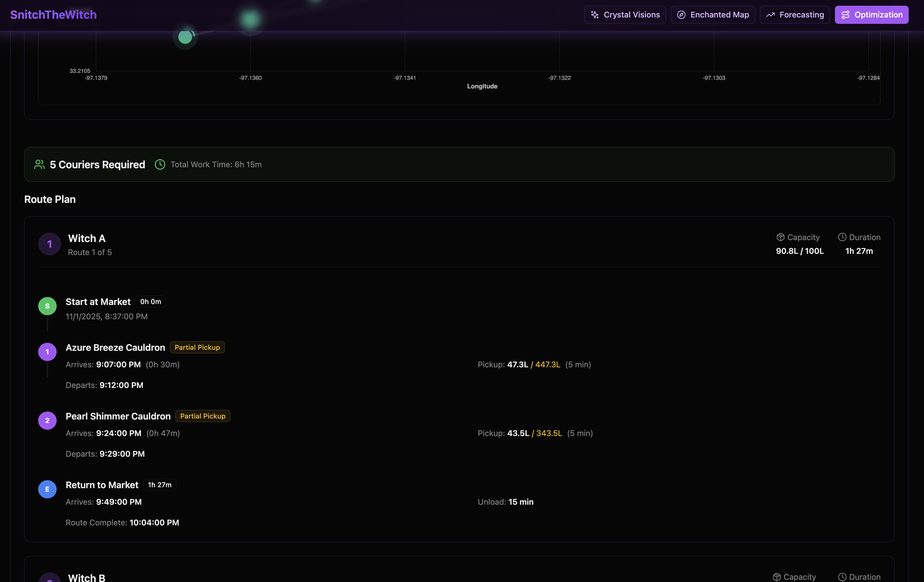Go to SnitchTheWitch home logo
This screenshot has height=582, width=924.
[53, 15]
